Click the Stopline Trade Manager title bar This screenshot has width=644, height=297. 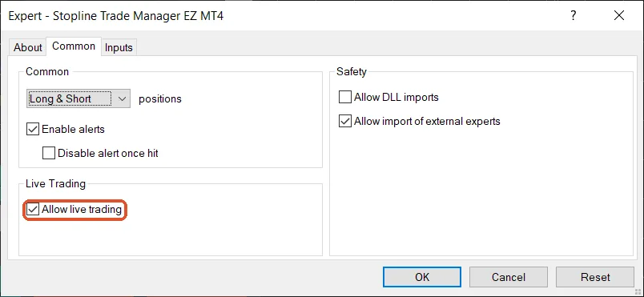pyautogui.click(x=116, y=16)
